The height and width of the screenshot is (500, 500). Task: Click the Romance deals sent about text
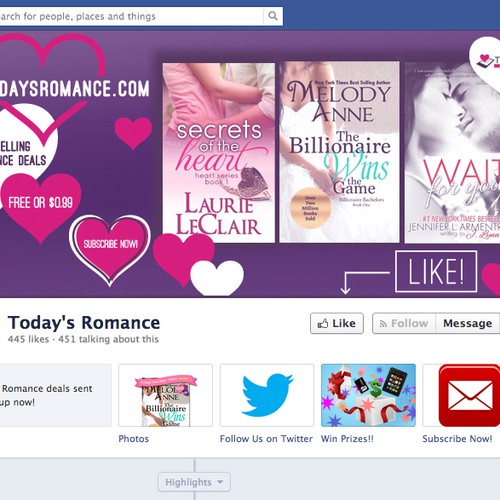tap(47, 395)
